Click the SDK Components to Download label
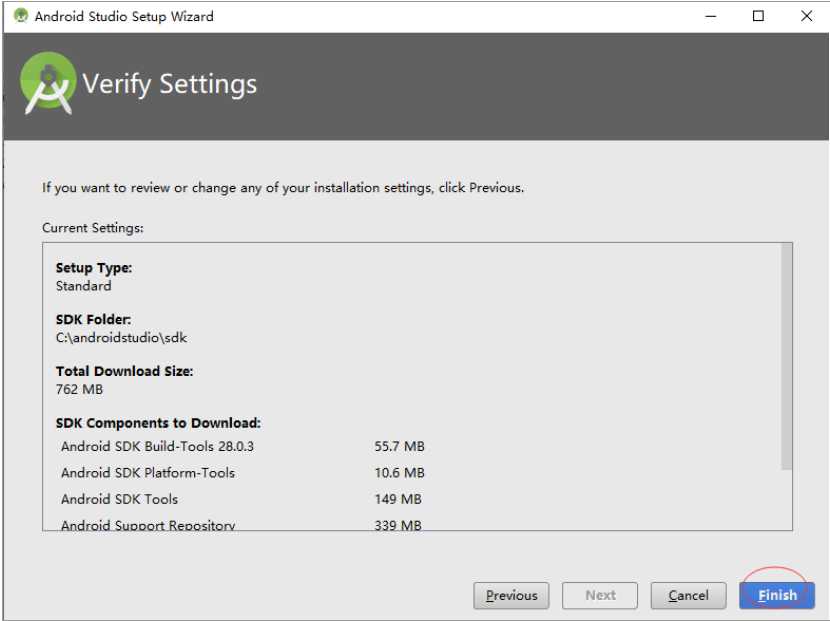Viewport: 830px width, 621px height. tap(158, 423)
